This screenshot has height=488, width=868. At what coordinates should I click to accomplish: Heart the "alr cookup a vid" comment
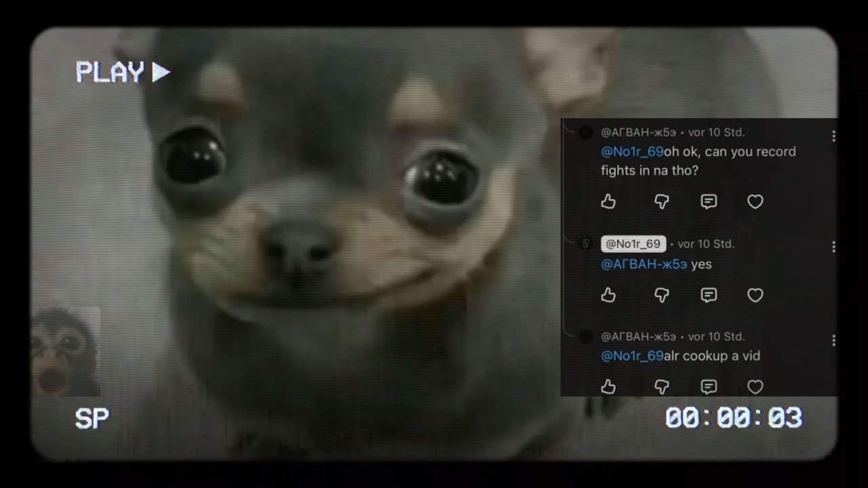755,386
